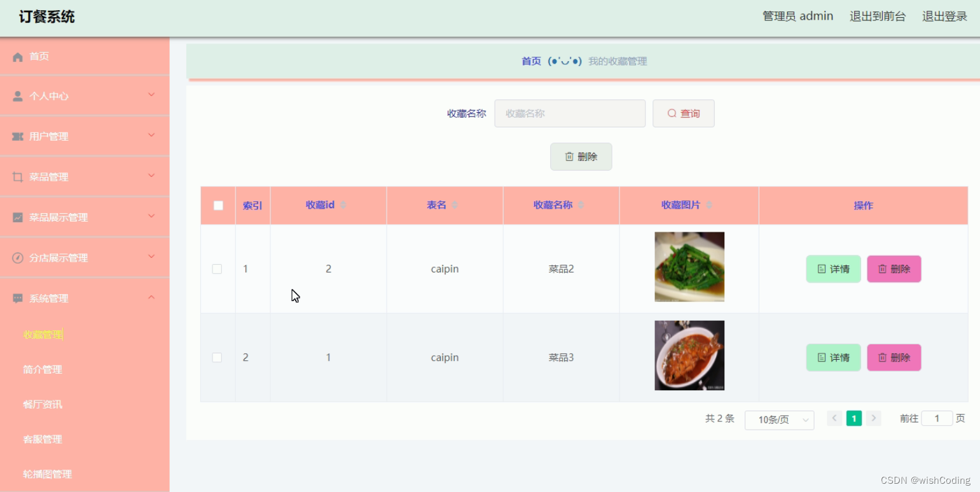Click the 系统管理 system management icon
Image resolution: width=980 pixels, height=492 pixels.
pos(16,297)
